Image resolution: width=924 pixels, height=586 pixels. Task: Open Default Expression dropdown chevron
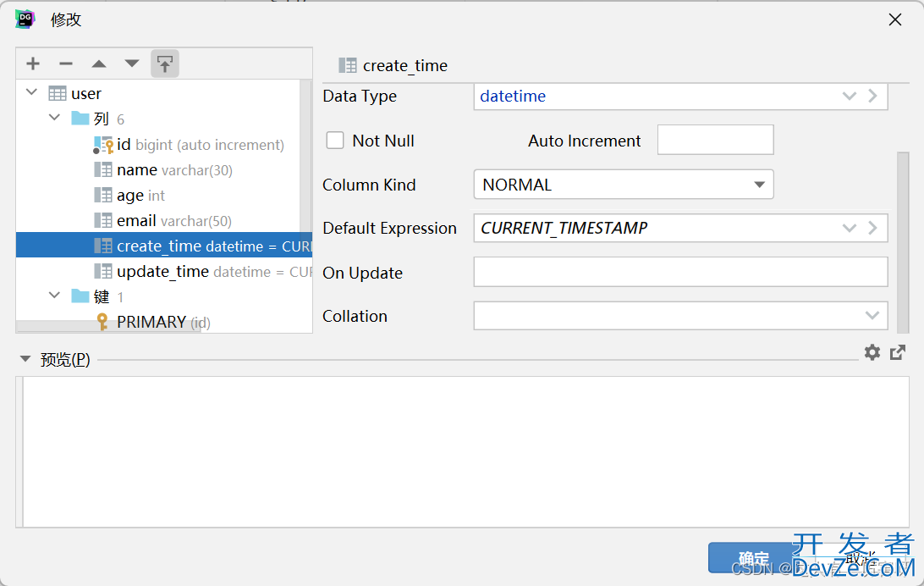(x=850, y=228)
